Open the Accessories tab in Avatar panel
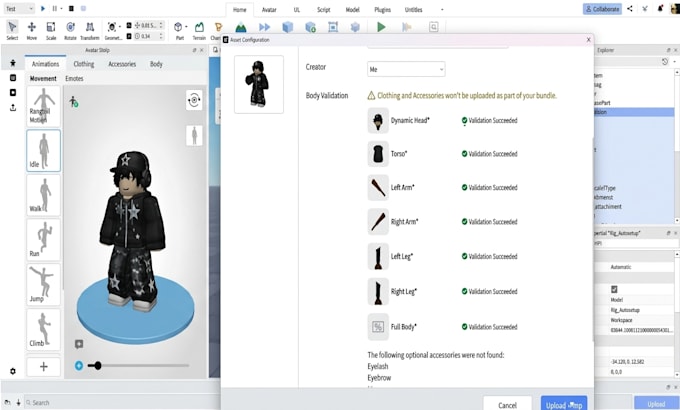Screen dimensions: 680x410 [x=122, y=64]
